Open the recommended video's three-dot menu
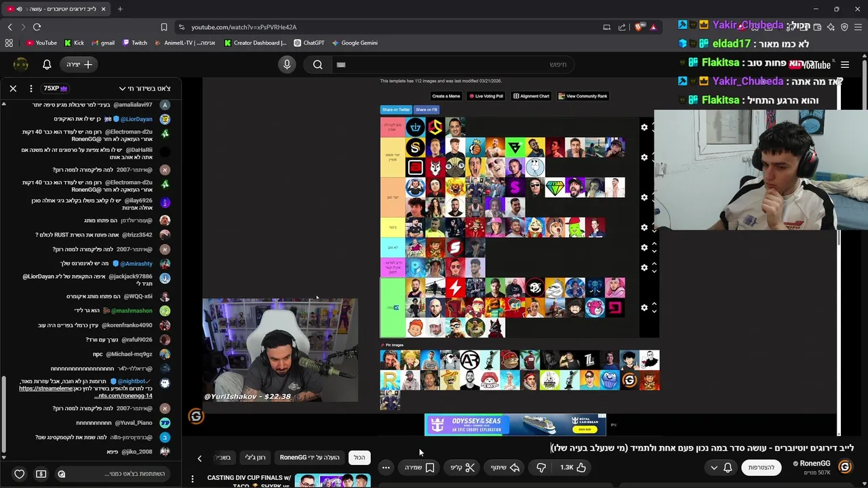This screenshot has height=488, width=868. pos(193,479)
